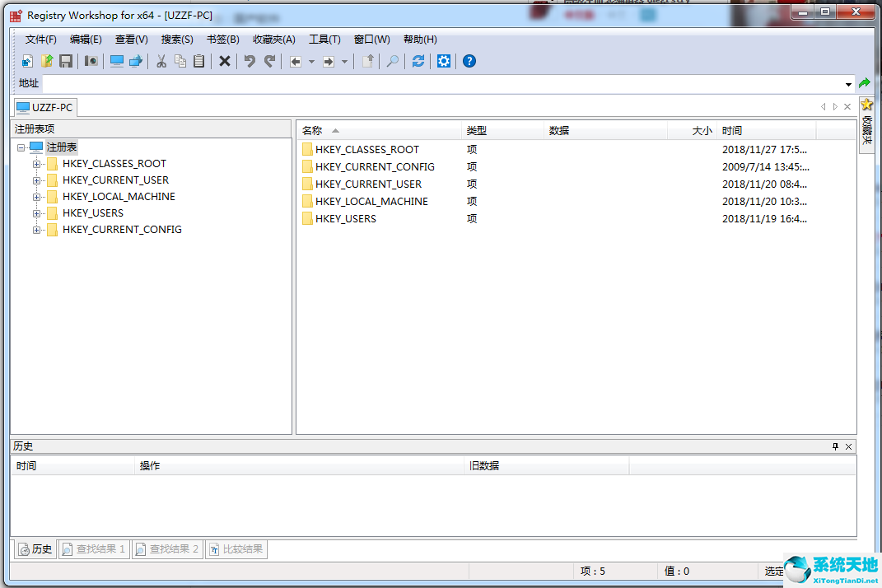Open the Back button history dropdown
882x588 pixels.
[x=311, y=62]
